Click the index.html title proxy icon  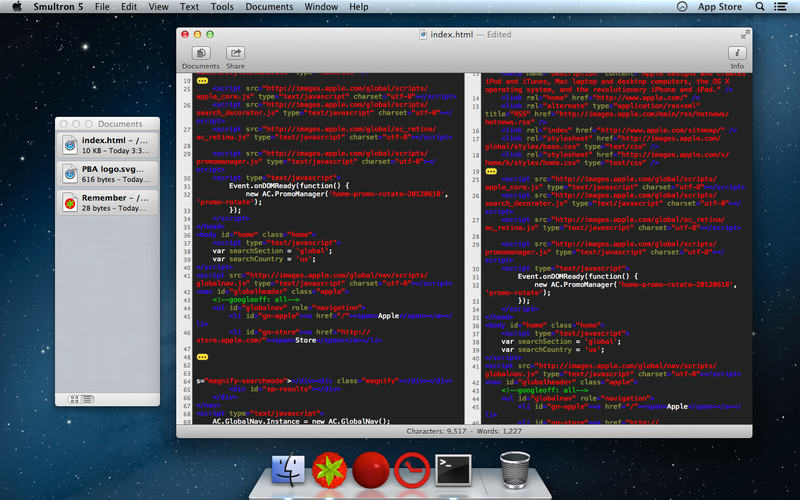tap(422, 35)
